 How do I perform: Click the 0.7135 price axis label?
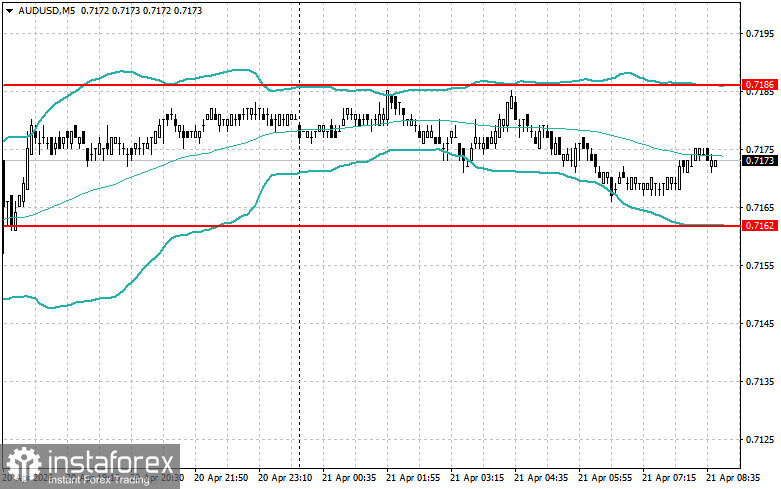(760, 381)
